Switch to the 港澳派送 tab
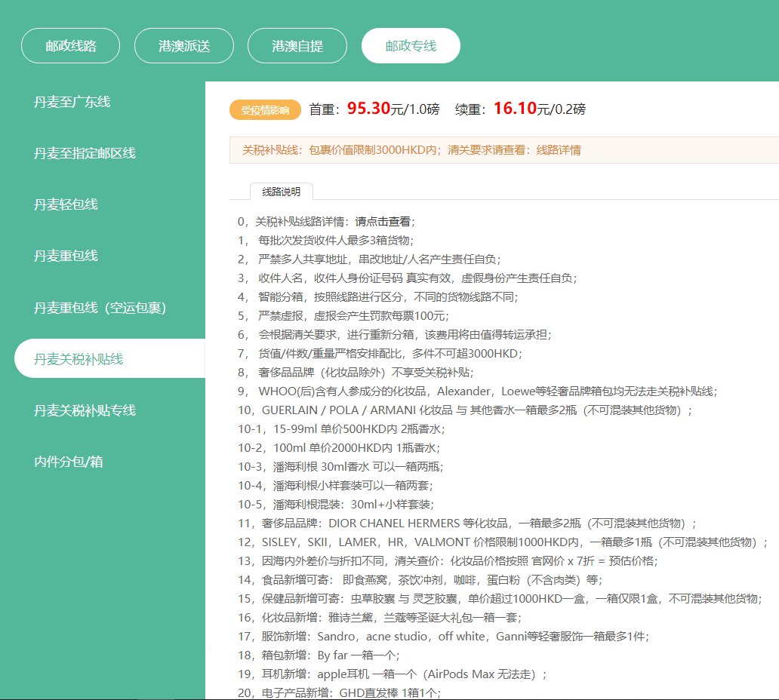This screenshot has height=700, width=779. coord(184,46)
